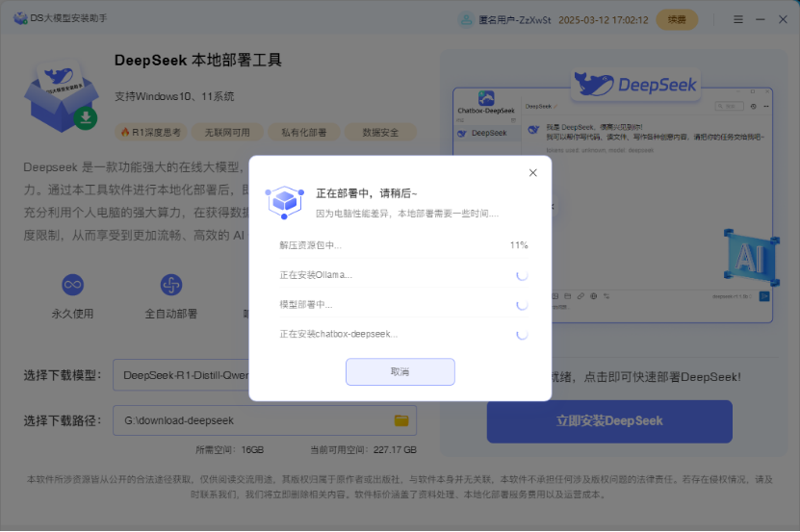Image resolution: width=800 pixels, height=532 pixels.
Task: Click the AI decorative badge icon
Action: [x=751, y=258]
